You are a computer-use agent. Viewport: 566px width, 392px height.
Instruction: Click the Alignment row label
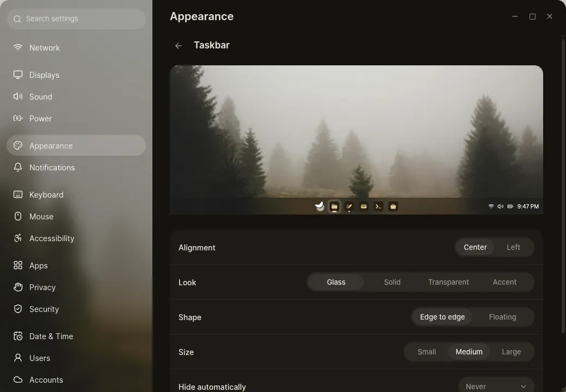point(196,248)
